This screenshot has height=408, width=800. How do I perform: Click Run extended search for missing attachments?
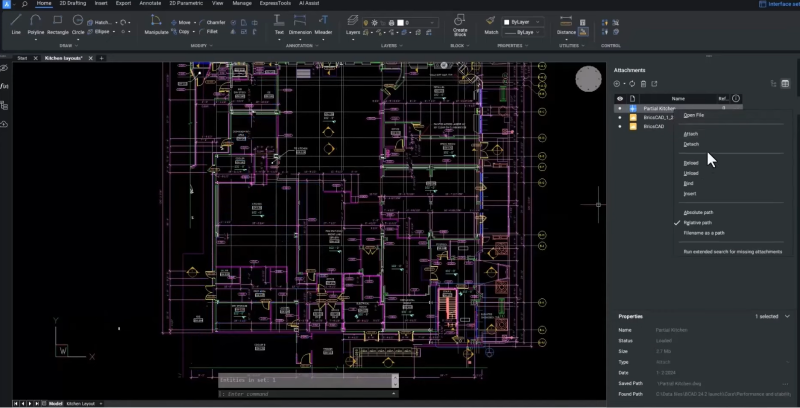coord(732,252)
